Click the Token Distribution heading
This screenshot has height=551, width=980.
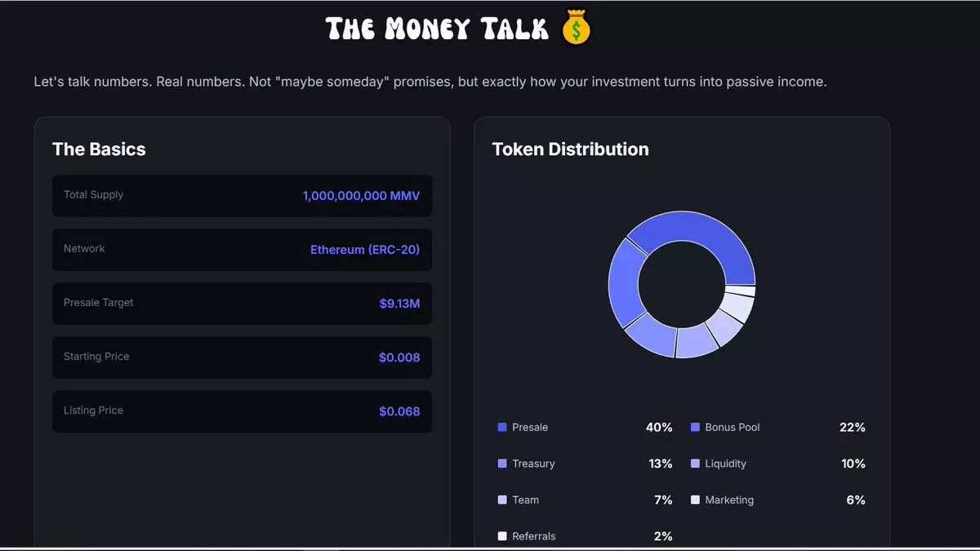570,149
